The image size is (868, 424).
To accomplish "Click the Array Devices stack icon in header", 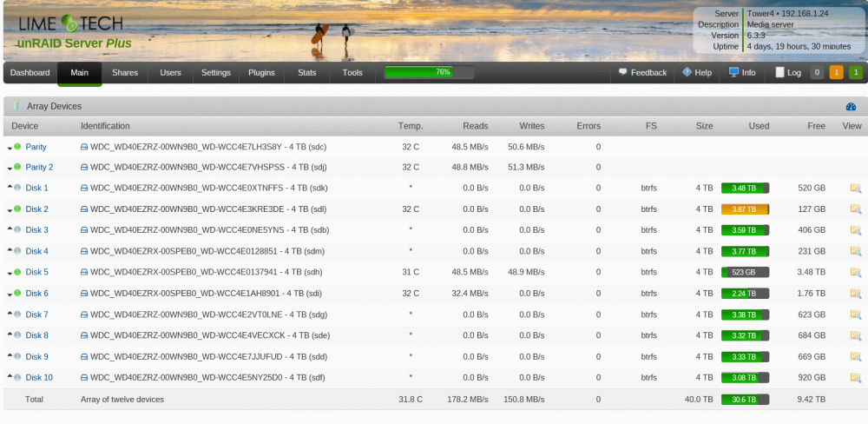I will click(16, 106).
